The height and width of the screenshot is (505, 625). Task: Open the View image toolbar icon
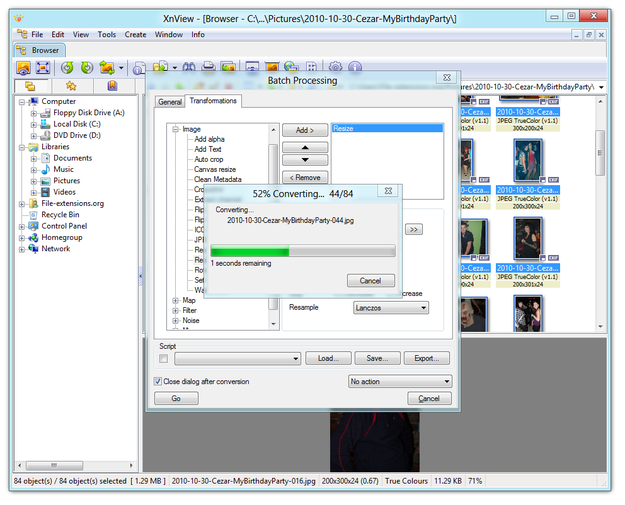23,68
